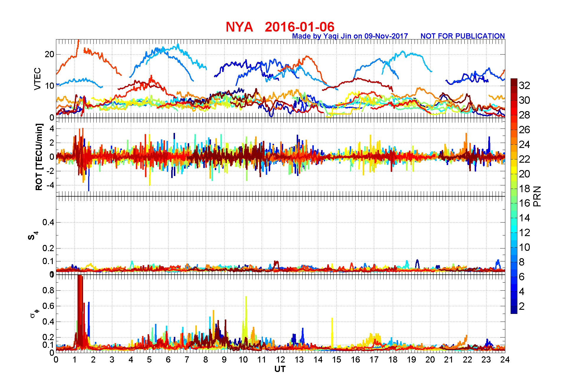The height and width of the screenshot is (392, 561).
Task: Click the "NOT FOR PUBLICATION" notice
Action: click(x=463, y=36)
